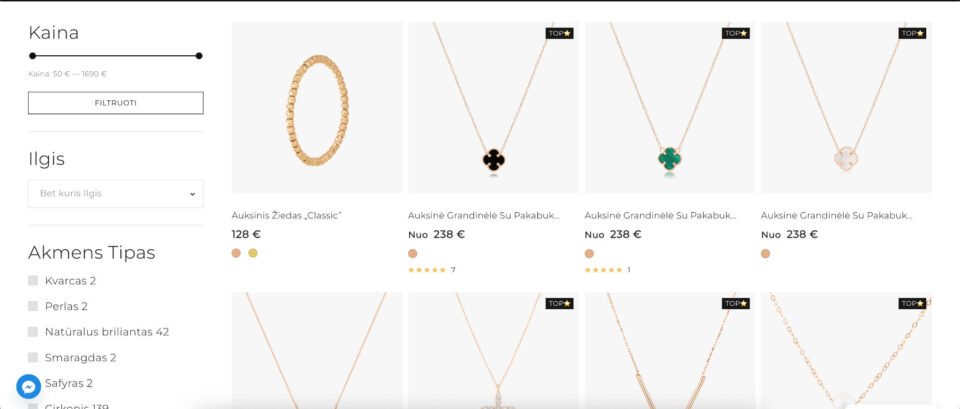Screen dimensions: 960x409
Task: Click the Ilgis dropdown chevron arrow
Action: (x=192, y=194)
